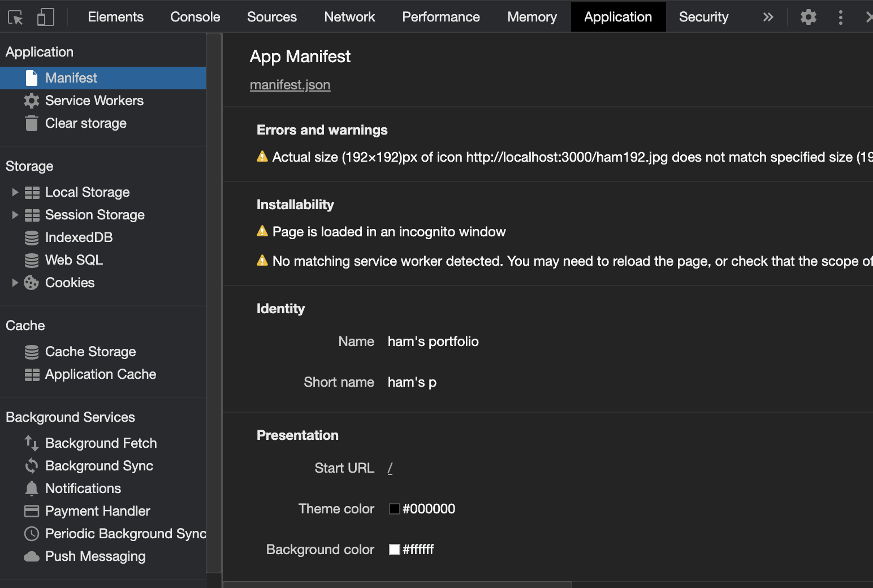Viewport: 873px width, 588px height.
Task: Click the Service Workers gear icon
Action: point(32,101)
